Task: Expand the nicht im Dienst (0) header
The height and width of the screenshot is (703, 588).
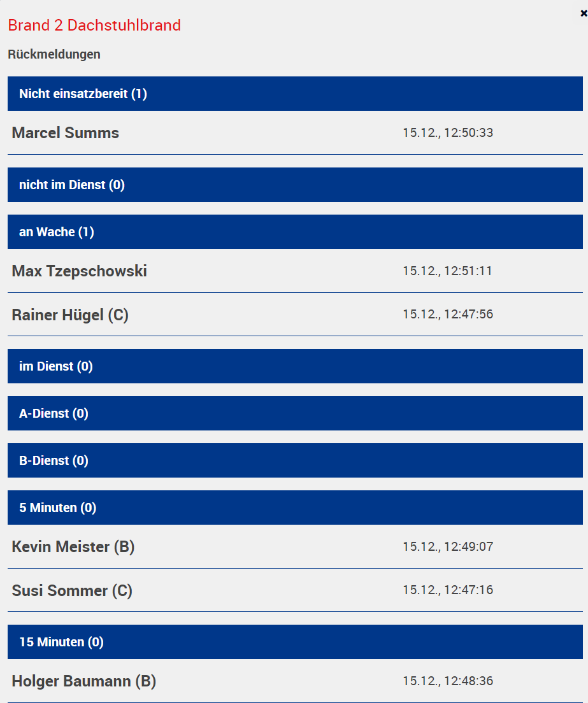Action: point(295,185)
